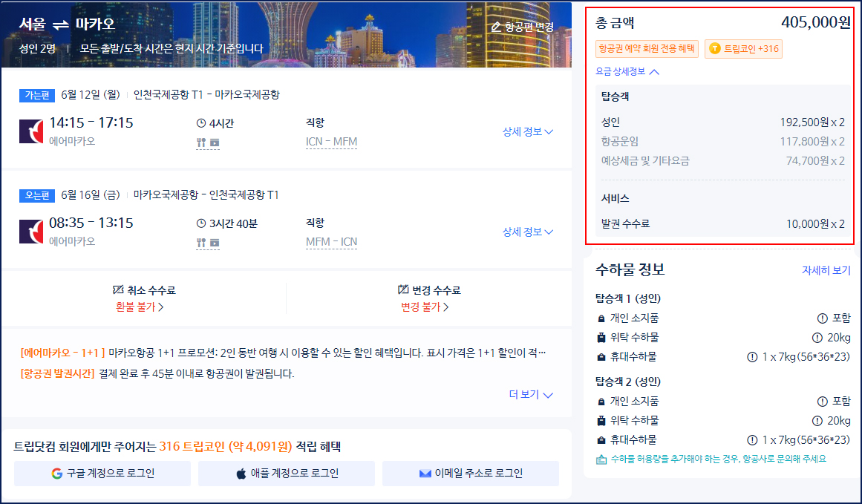
Task: Expand 상세 정보 for the 가는편 flight
Action: [x=527, y=132]
